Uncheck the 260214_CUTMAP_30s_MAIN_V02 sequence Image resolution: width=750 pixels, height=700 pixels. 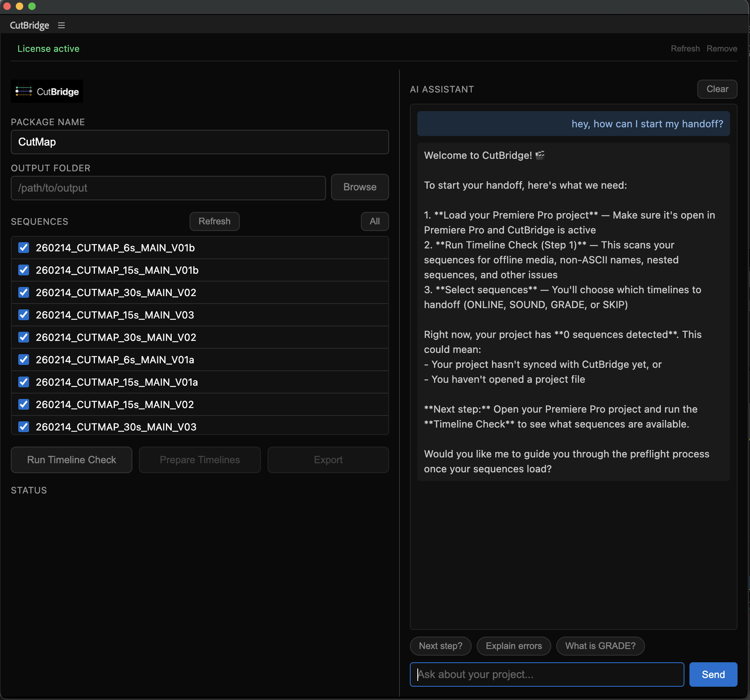(23, 292)
